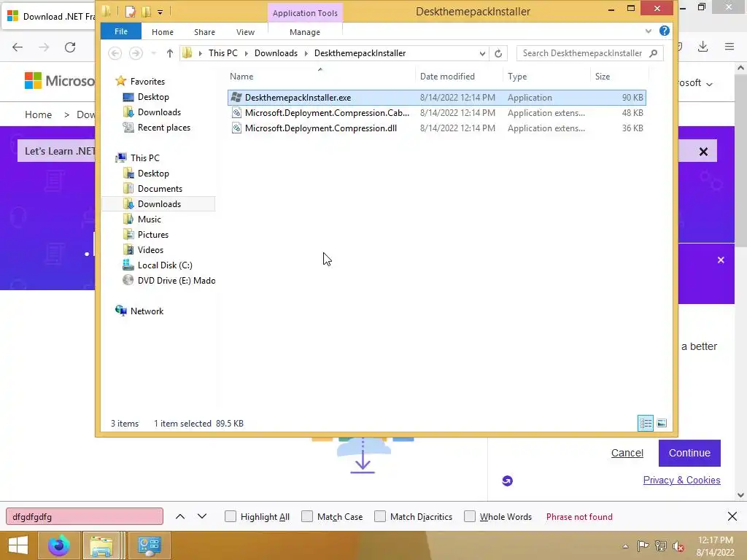Screen dimensions: 747x560
Task: Enable Highlight All checkbox
Action: [230, 516]
